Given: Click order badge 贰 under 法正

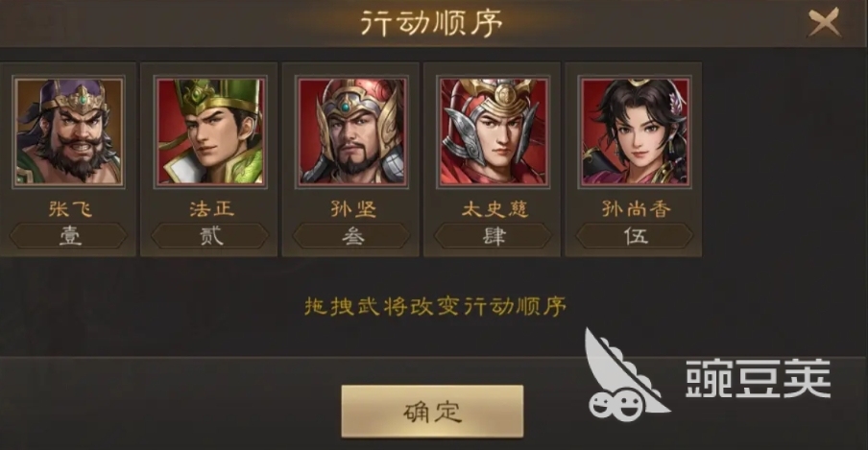Looking at the screenshot, I should tap(210, 236).
